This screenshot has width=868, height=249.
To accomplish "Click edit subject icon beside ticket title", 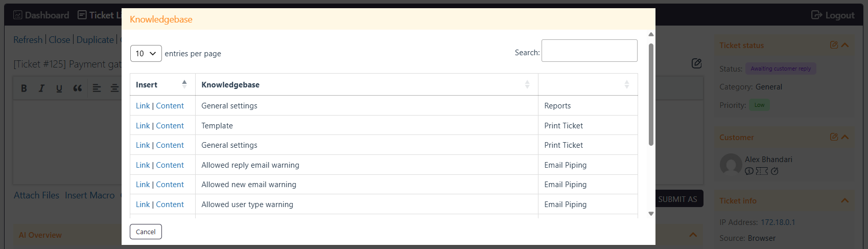I will [x=696, y=63].
